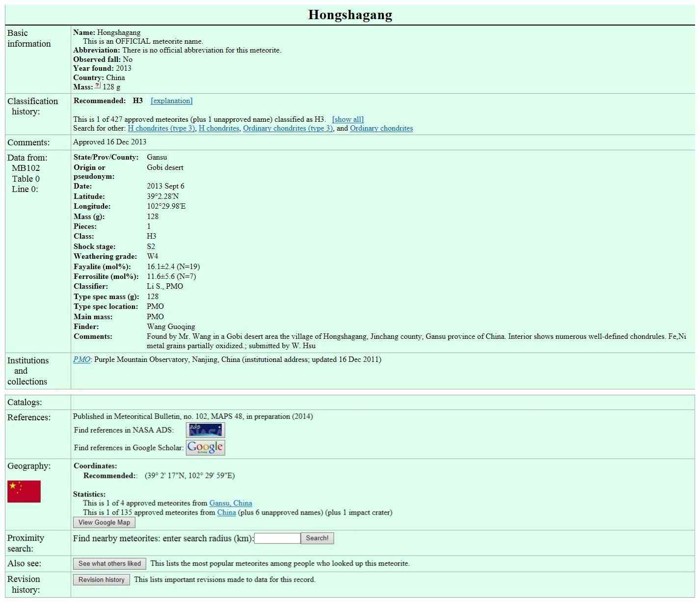
Task: Click the Country: China line
Action: (99, 78)
